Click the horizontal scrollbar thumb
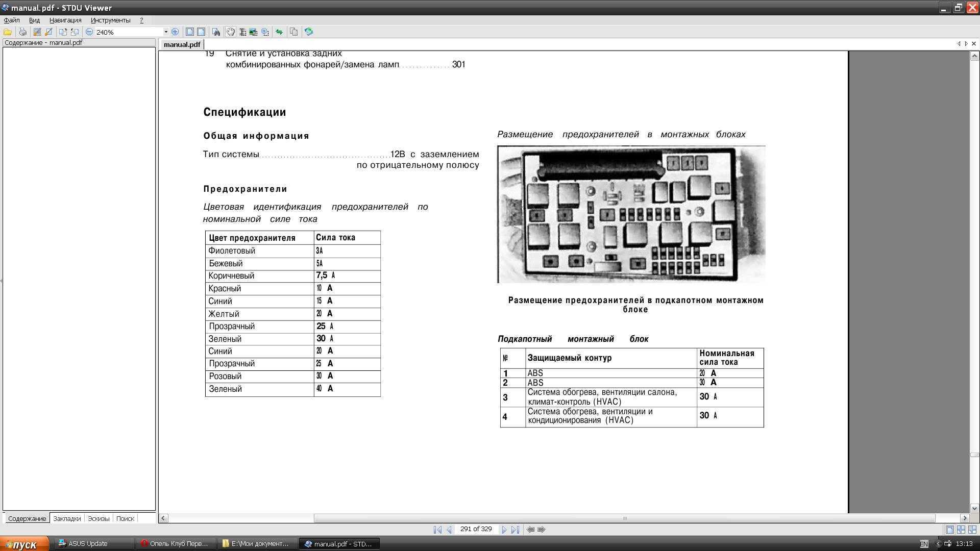Screen dimensions: 980x551 pos(625,518)
